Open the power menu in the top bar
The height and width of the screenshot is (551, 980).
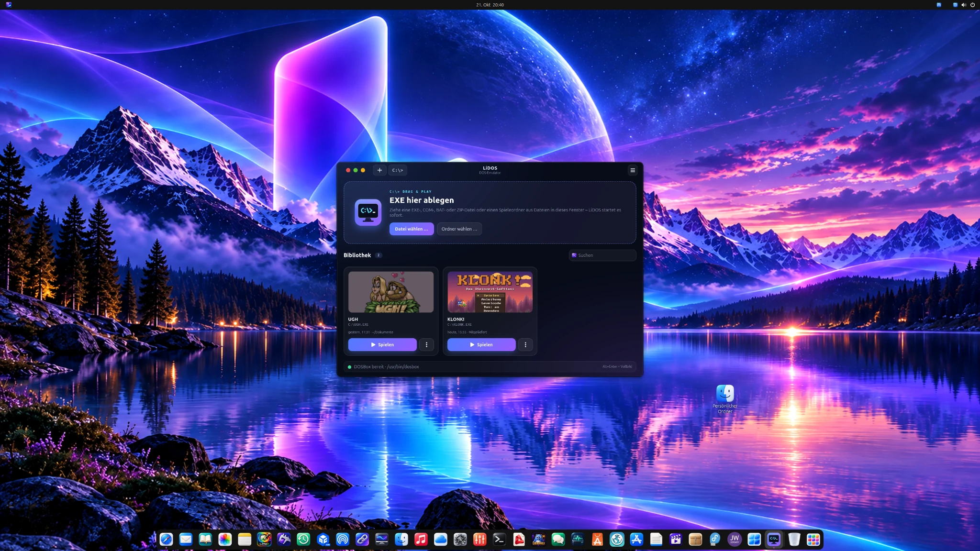point(972,5)
